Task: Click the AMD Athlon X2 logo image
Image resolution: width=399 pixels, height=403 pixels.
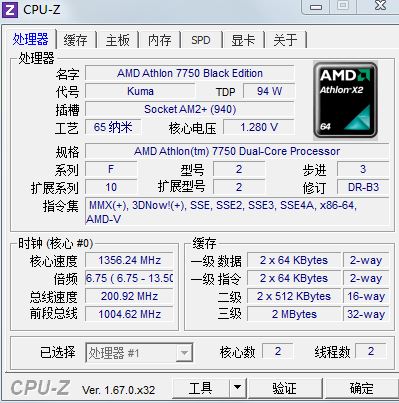Action: pos(346,100)
